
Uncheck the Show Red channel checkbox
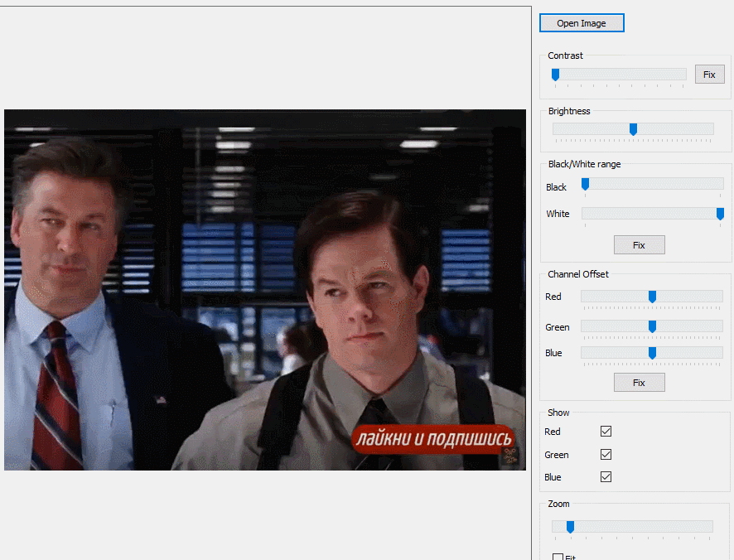pyautogui.click(x=606, y=432)
